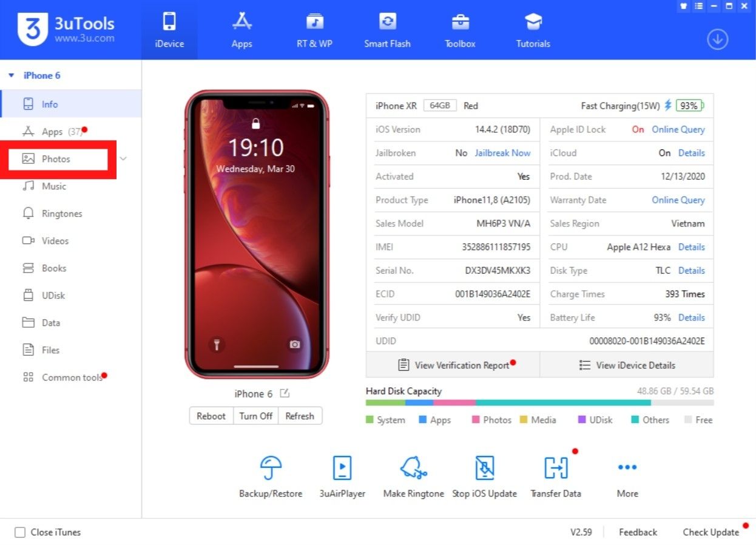Click the ECID value 001B149036A2402E
Image resolution: width=756 pixels, height=545 pixels.
[493, 294]
